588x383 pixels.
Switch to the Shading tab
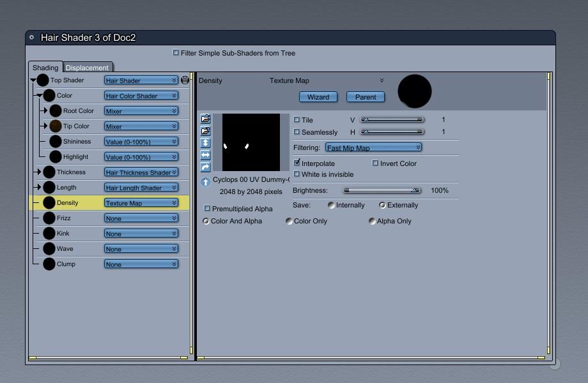click(x=45, y=68)
